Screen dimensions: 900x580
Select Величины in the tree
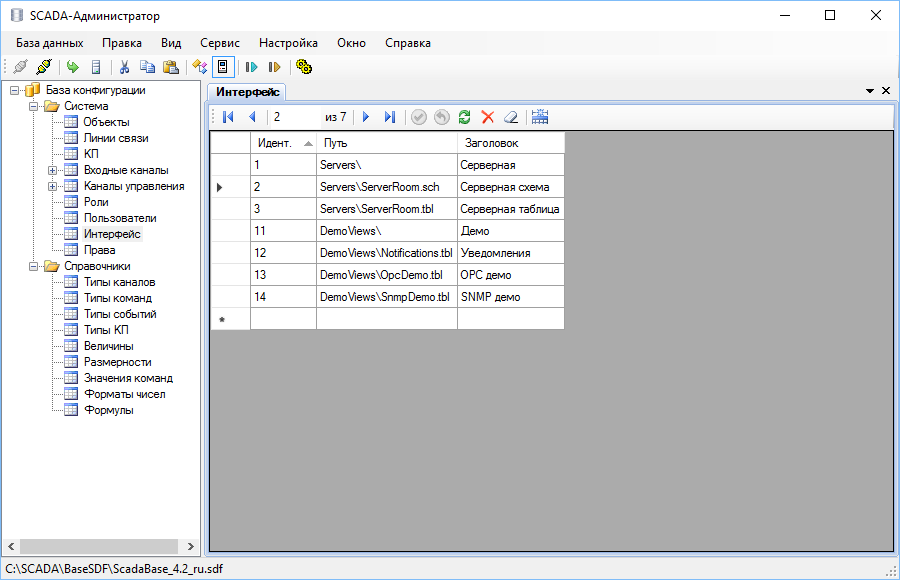coord(108,346)
